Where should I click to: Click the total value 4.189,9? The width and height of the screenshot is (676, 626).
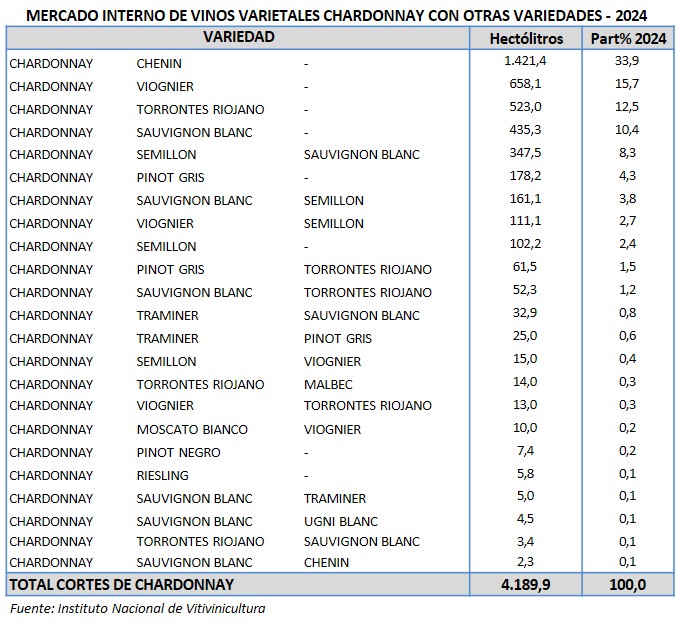[x=526, y=584]
